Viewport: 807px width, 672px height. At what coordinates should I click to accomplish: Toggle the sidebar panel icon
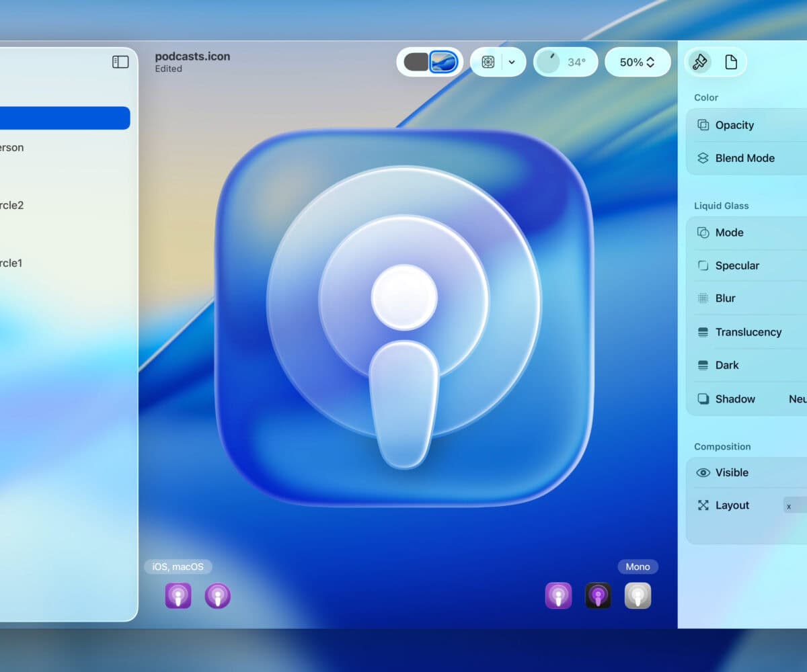tap(120, 62)
